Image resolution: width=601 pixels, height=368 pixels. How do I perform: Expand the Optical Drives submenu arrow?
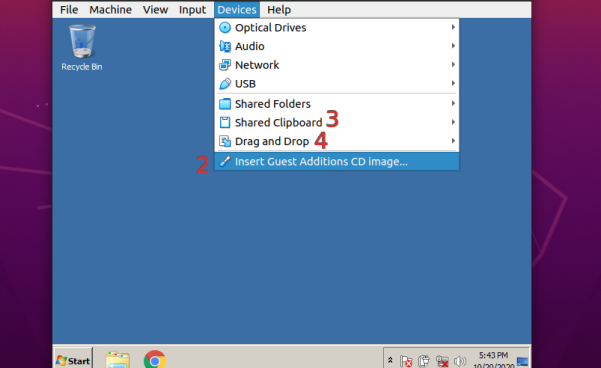click(453, 27)
